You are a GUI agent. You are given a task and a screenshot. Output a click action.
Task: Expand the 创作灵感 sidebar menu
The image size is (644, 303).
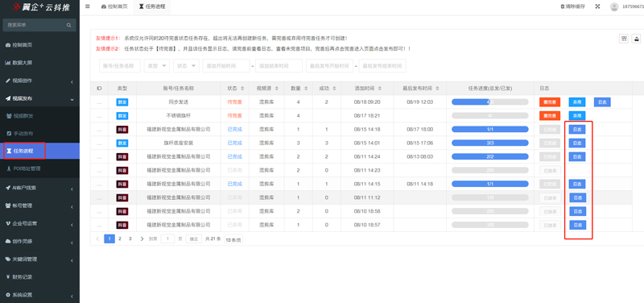click(39, 241)
